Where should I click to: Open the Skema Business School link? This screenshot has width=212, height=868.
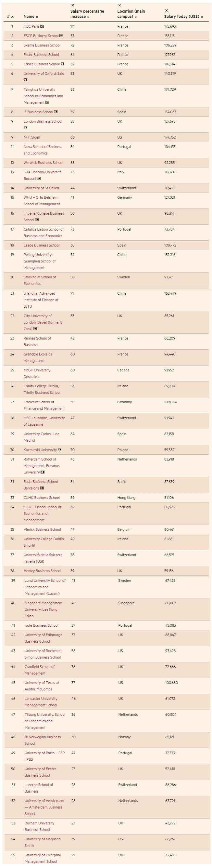coord(42,45)
